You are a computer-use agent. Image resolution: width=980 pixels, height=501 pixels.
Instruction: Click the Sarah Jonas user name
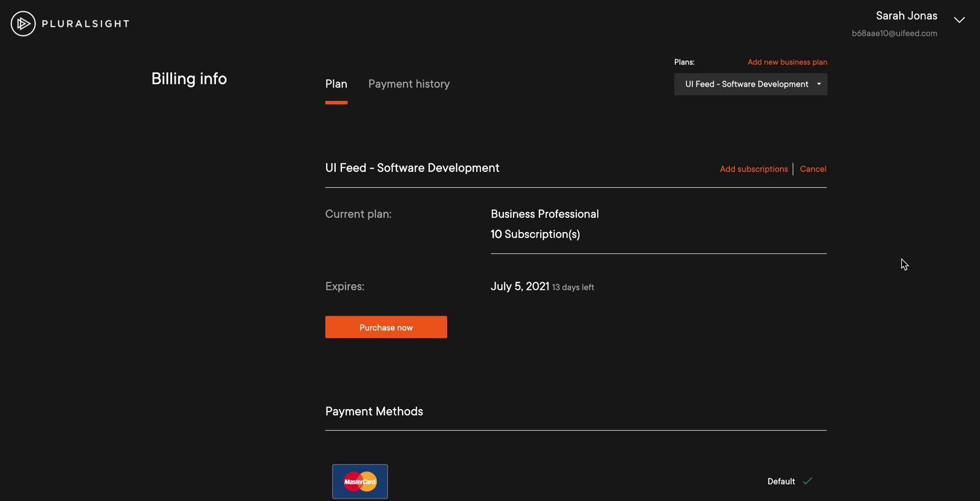click(906, 16)
